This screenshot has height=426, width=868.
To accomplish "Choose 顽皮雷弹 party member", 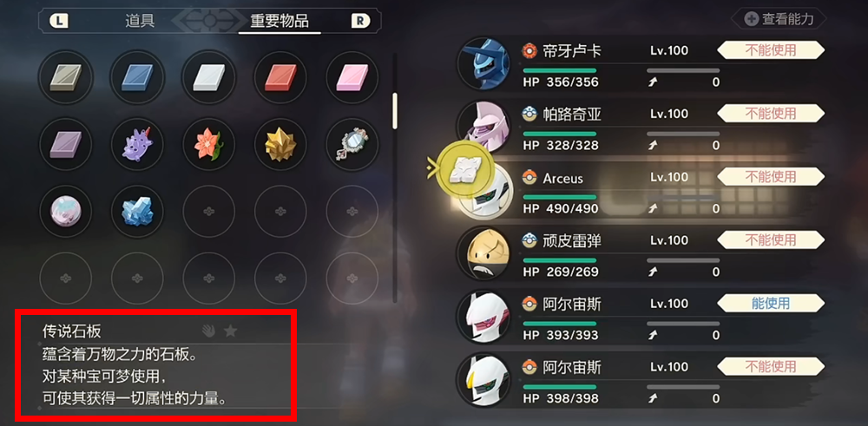I will coord(642,256).
